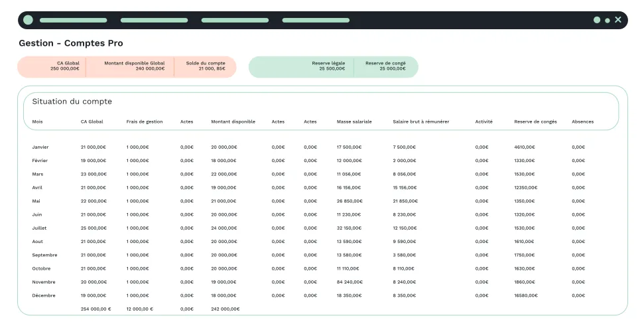Click the close X in the top bar

617,20
